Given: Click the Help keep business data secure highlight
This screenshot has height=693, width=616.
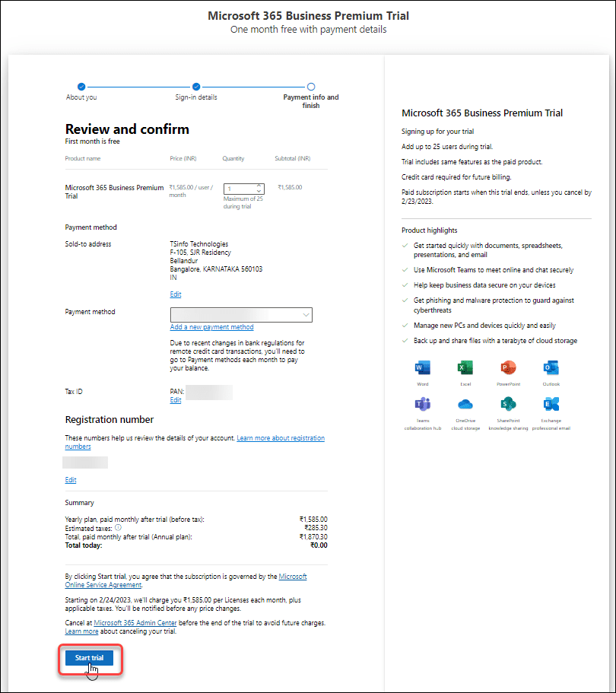Looking at the screenshot, I should pos(484,285).
